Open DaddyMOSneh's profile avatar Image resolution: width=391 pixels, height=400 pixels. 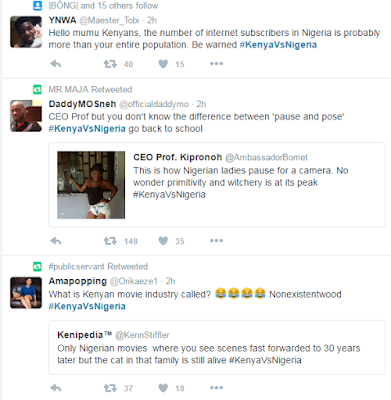(x=26, y=116)
